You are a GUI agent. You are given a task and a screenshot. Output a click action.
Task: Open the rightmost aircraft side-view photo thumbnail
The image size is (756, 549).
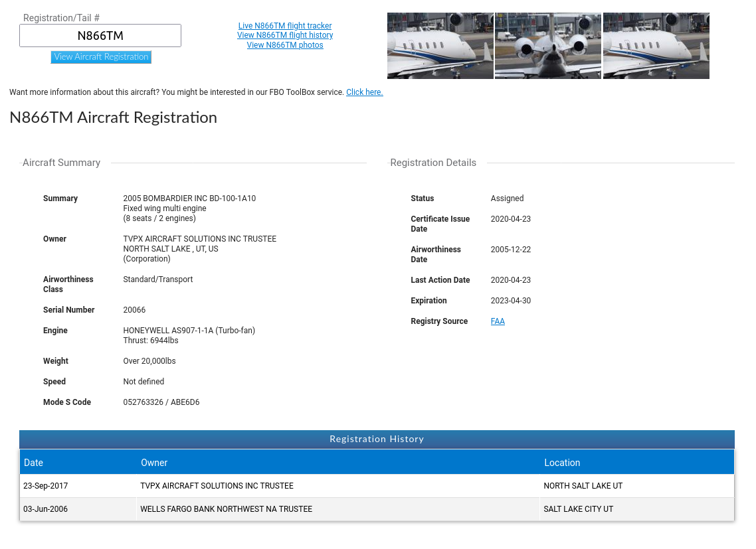[656, 46]
